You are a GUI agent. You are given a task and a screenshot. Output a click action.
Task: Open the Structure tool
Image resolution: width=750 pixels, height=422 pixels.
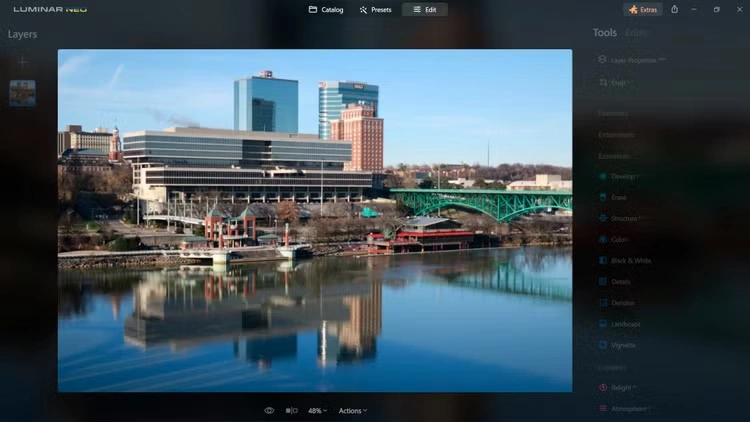click(x=619, y=218)
